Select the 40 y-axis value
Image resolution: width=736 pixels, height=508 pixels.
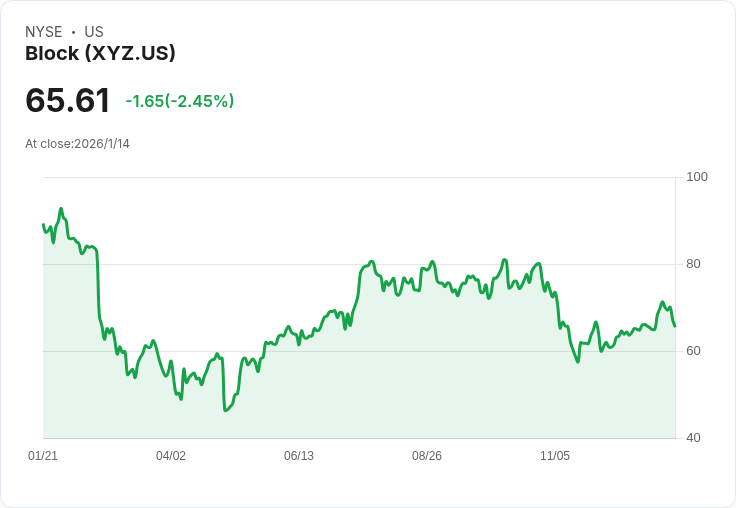coord(693,438)
